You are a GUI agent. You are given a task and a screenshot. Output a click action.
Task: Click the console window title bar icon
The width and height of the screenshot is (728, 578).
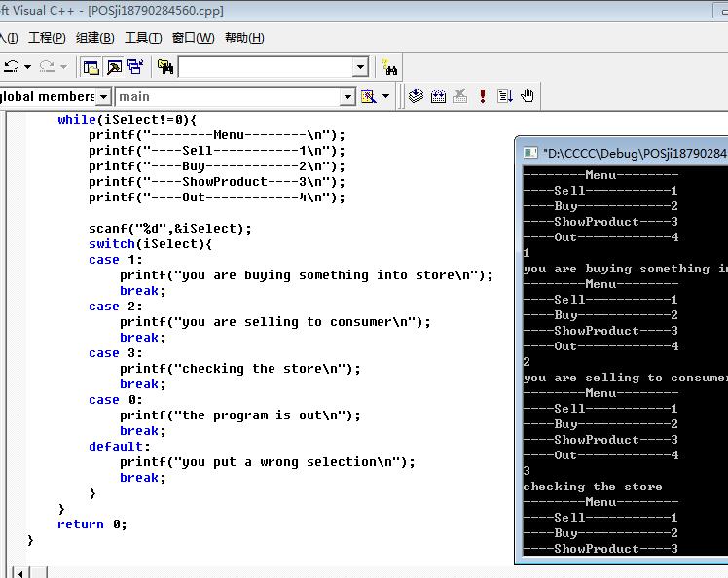click(x=529, y=153)
